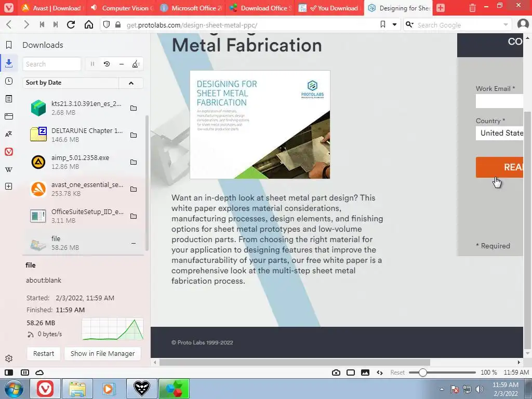
Task: Switch to the You Download tab
Action: (x=329, y=8)
